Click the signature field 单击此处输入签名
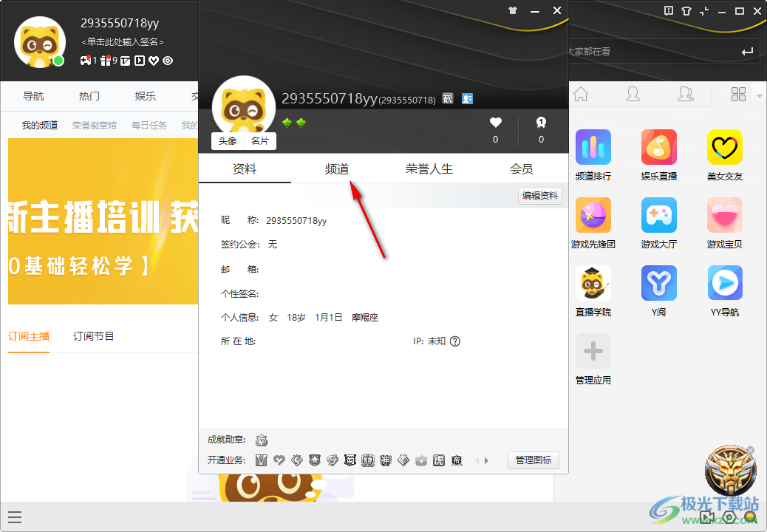Viewport: 767px width, 532px height. 122,42
